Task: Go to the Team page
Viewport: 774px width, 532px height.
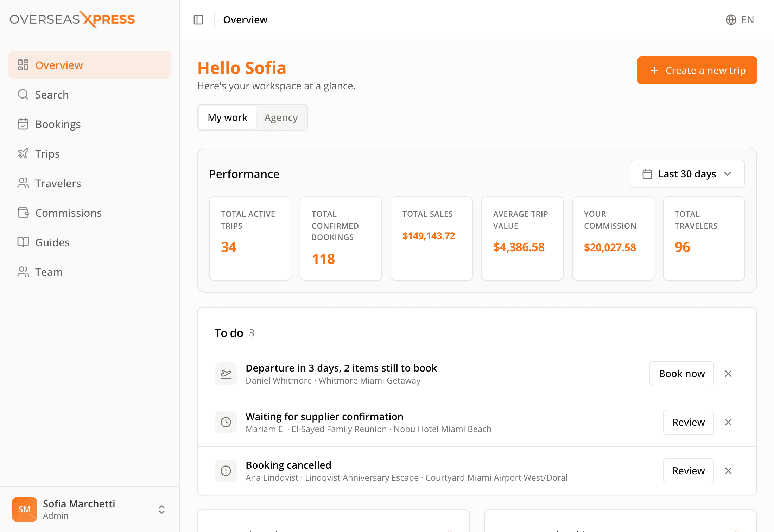Action: pos(90,272)
